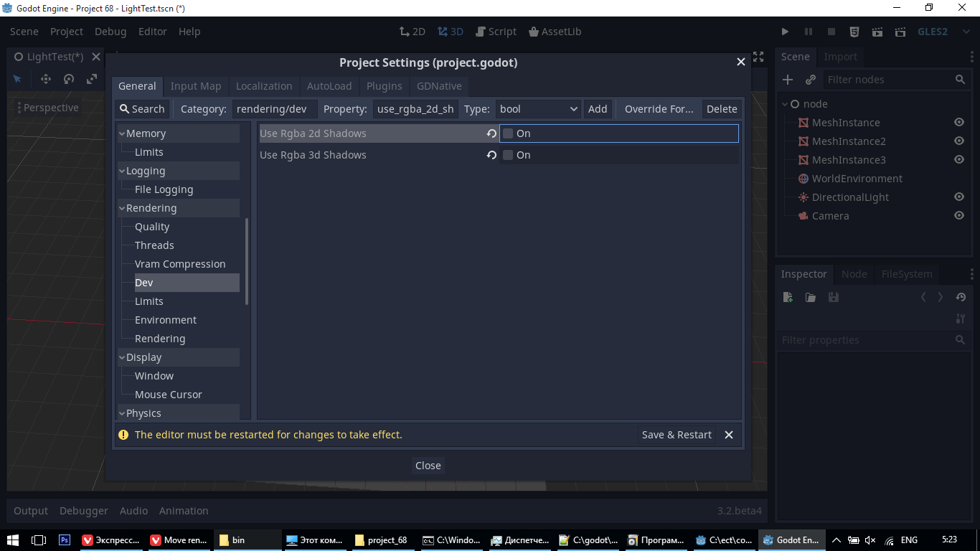Add a child node in the Scene dock
This screenshot has height=551, width=980.
point(787,79)
